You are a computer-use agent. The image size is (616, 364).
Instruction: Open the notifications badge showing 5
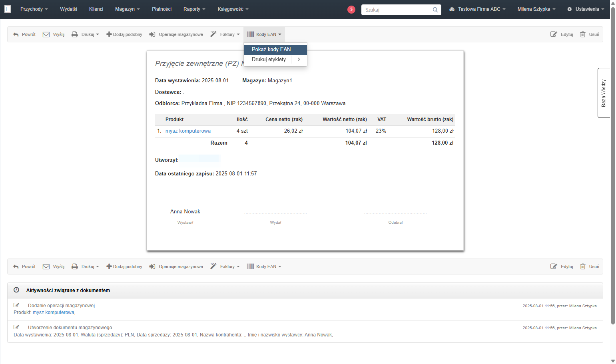click(351, 9)
